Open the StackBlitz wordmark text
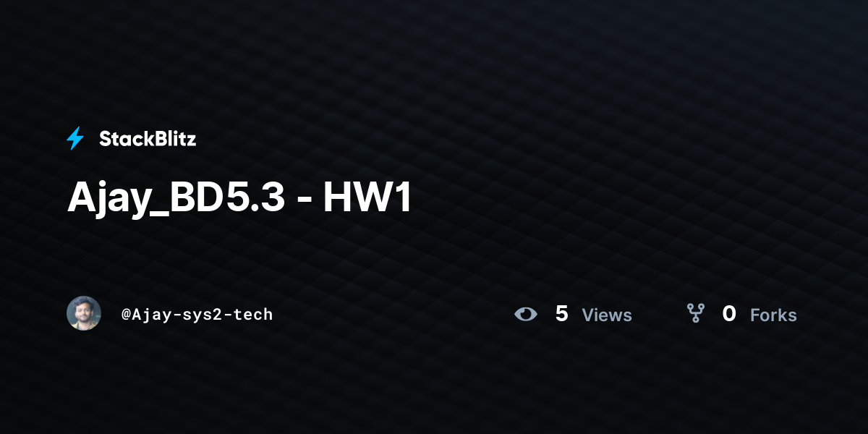 point(148,139)
